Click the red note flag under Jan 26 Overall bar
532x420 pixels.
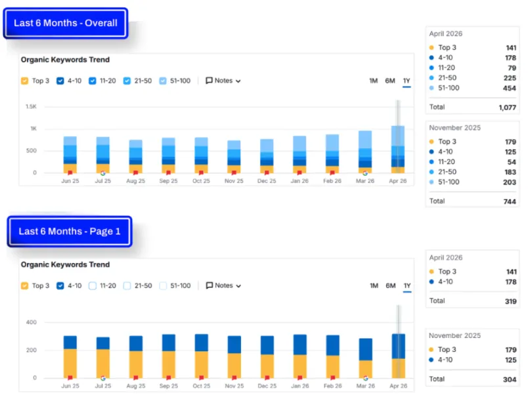click(299, 173)
